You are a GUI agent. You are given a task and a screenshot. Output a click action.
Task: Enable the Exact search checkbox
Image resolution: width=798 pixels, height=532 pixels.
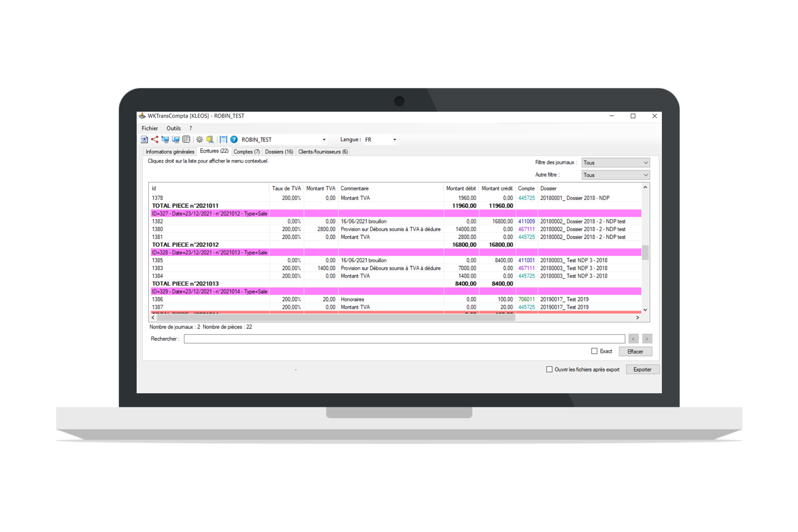tap(594, 351)
